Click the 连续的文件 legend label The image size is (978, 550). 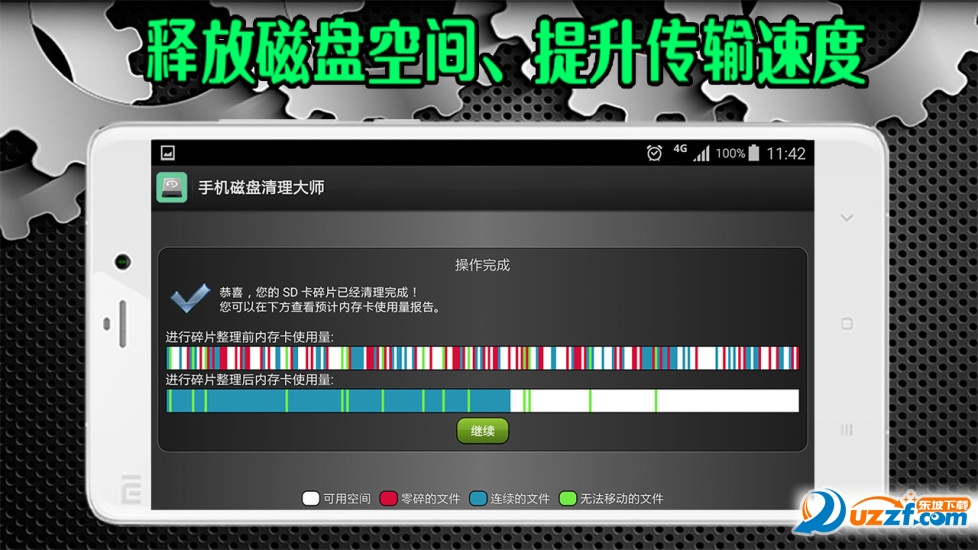pyautogui.click(x=520, y=499)
